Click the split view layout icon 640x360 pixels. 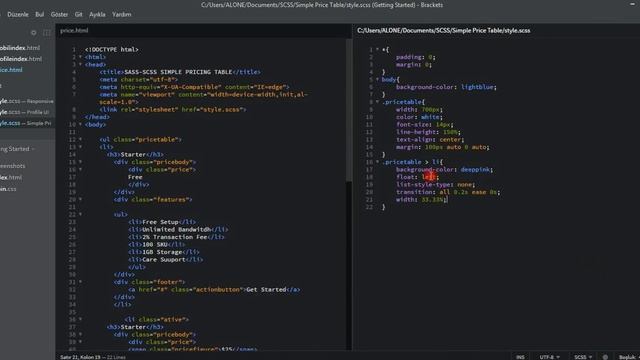coord(47,33)
